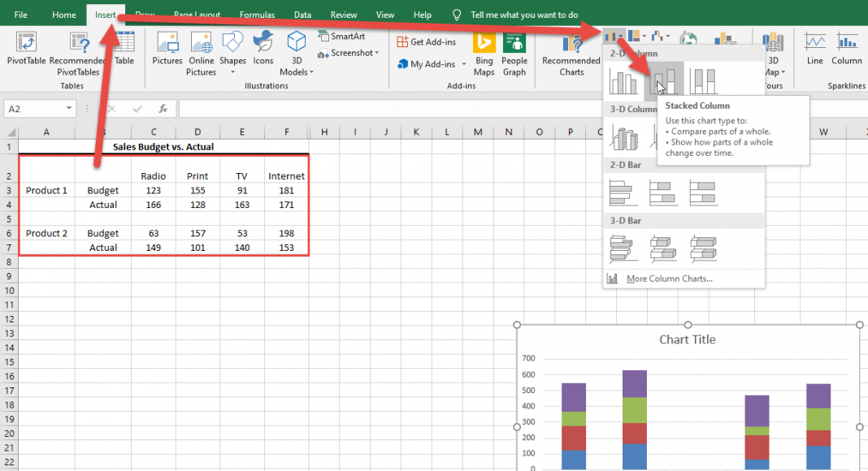Open the File tab
The width and height of the screenshot is (868, 471).
20,15
